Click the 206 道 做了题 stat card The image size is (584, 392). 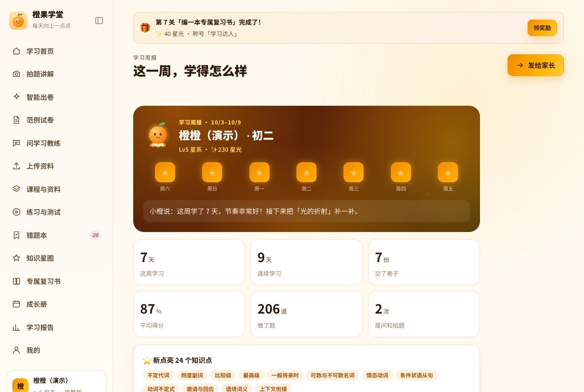[307, 314]
